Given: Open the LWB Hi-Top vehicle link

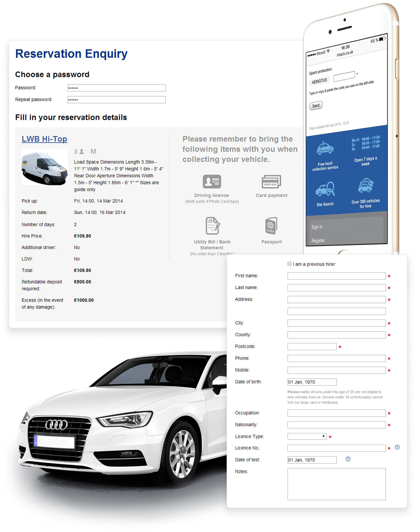Looking at the screenshot, I should click(44, 139).
